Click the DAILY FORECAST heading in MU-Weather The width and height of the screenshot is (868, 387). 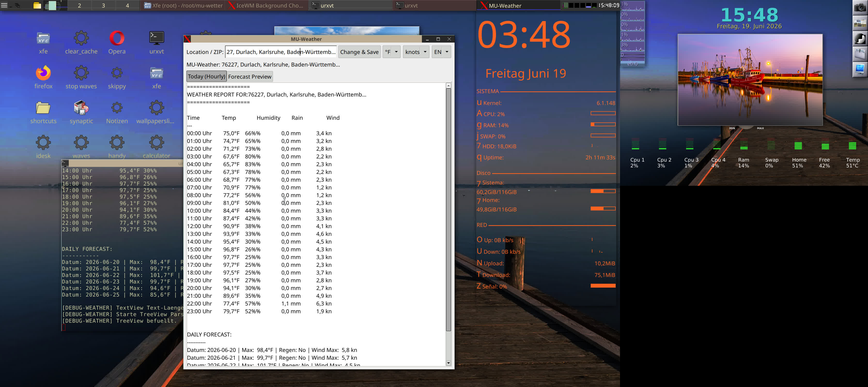pyautogui.click(x=209, y=335)
